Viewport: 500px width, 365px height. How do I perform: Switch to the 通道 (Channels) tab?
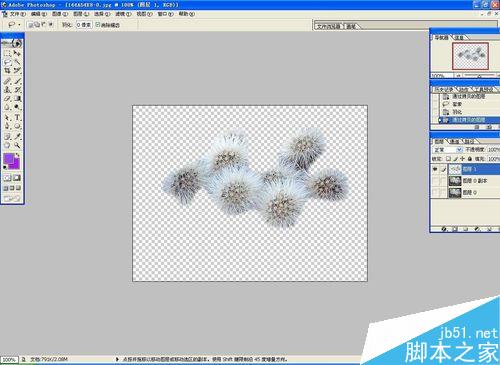[x=454, y=142]
